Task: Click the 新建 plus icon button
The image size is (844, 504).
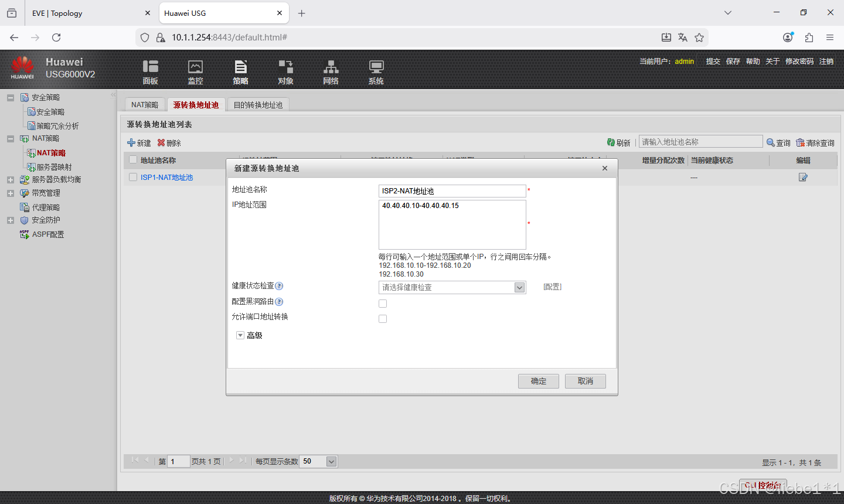Action: [139, 142]
